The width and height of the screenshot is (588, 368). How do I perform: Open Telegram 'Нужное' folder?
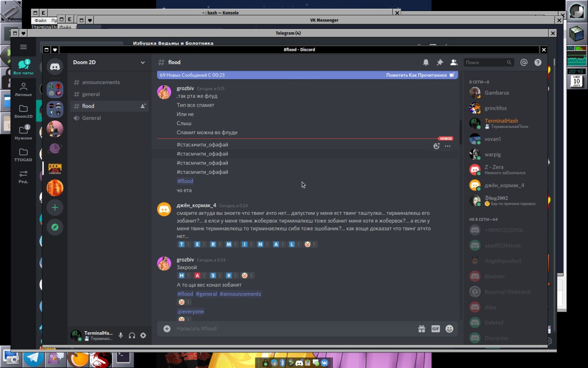point(23,132)
